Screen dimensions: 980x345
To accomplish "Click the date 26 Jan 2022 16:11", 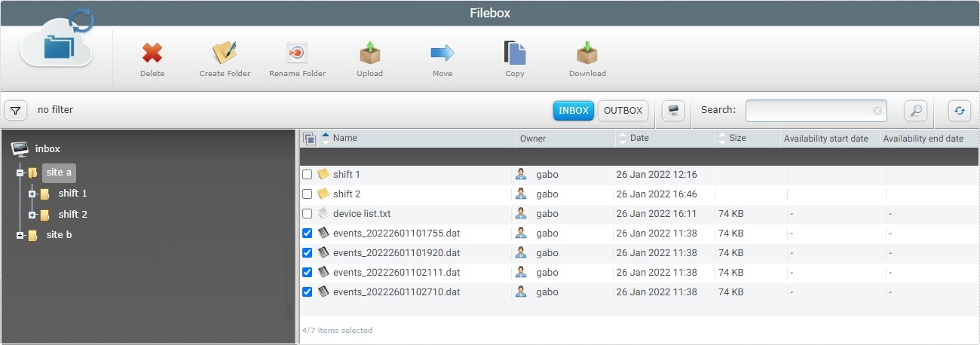I will coord(657,213).
